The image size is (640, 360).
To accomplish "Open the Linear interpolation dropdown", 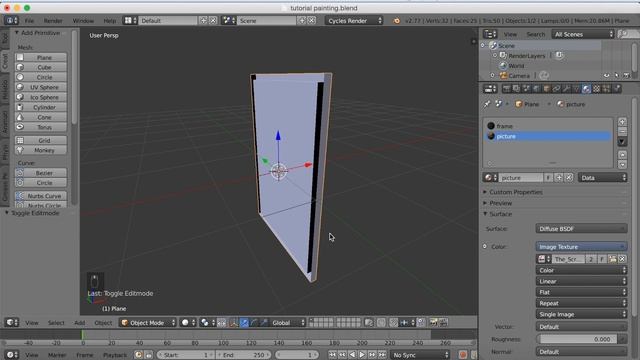I will click(x=581, y=281).
